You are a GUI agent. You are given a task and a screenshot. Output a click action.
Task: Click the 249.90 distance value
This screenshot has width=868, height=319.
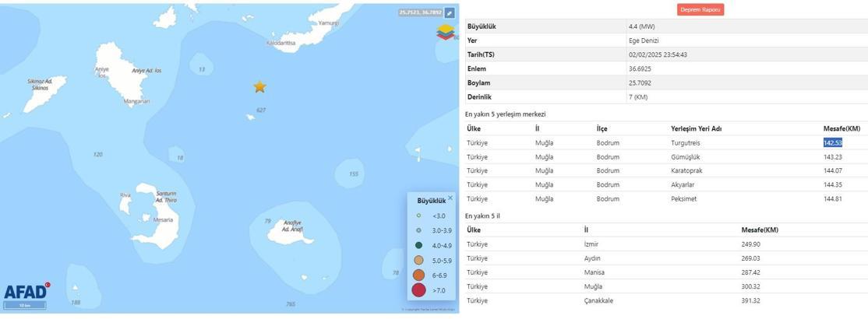click(750, 244)
